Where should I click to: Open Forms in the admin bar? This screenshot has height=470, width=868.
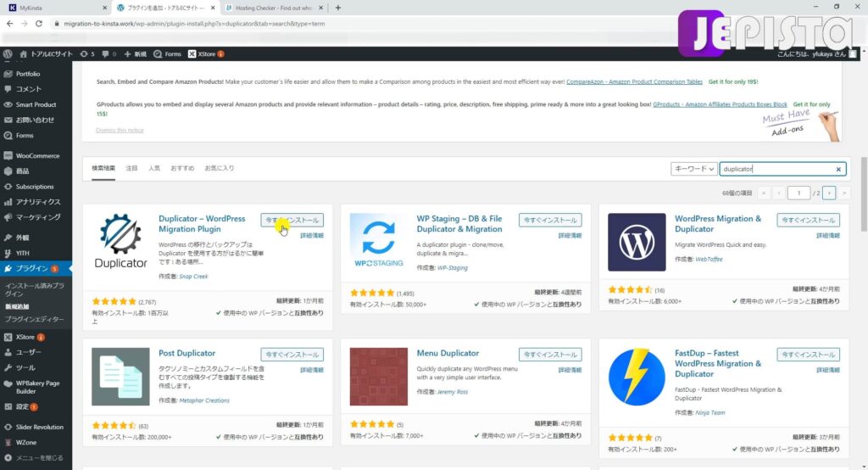(167, 53)
